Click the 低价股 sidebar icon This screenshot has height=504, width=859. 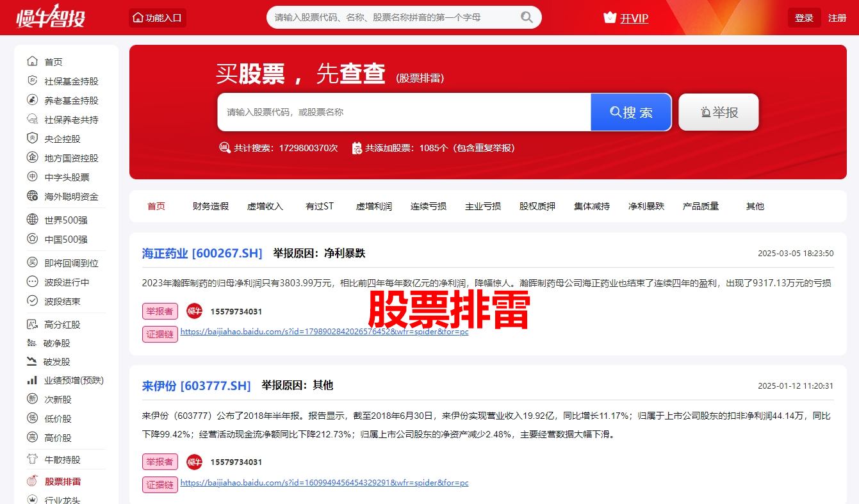tap(32, 418)
